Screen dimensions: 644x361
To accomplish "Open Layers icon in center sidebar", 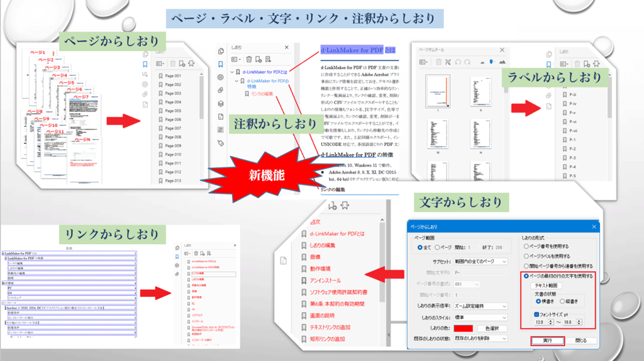I will (221, 104).
